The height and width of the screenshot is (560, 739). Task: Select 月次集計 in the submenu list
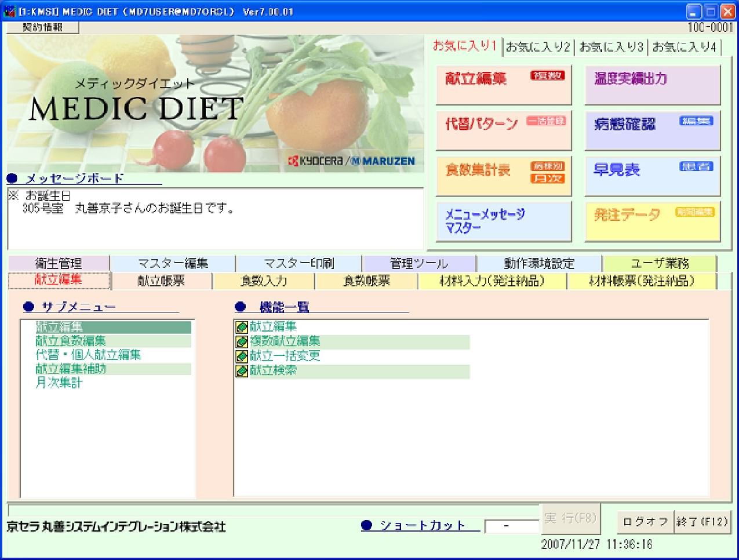[x=59, y=383]
